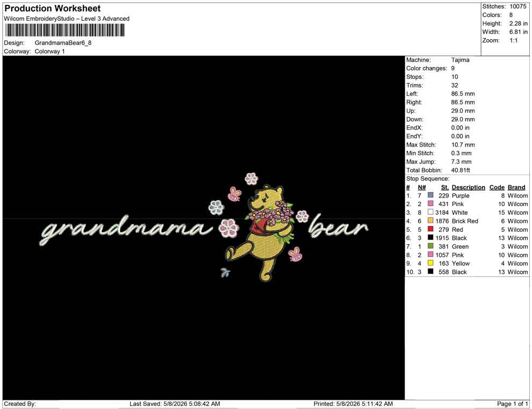Click the 'Printed: 5/8/2026 5:11:42 AM' text

[x=353, y=404]
